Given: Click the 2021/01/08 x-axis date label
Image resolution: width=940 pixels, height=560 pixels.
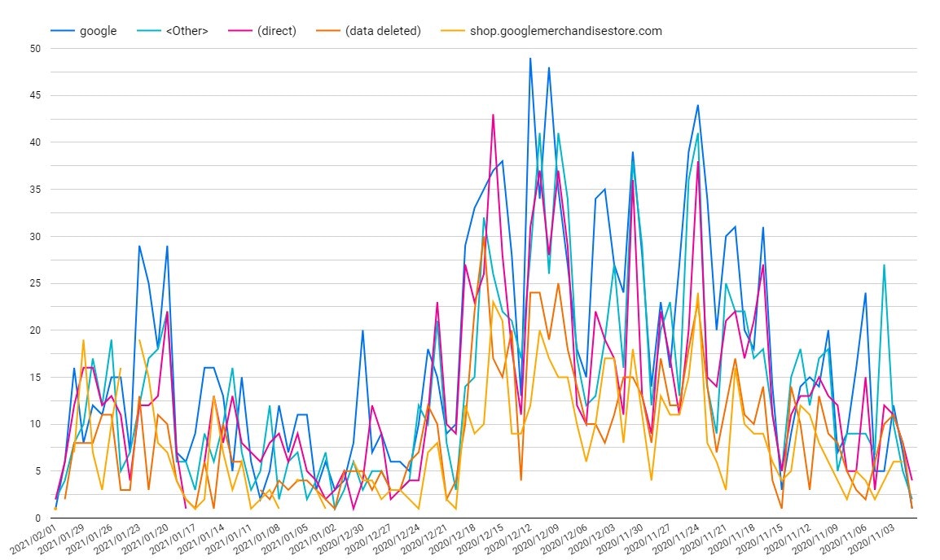Looking at the screenshot, I should click(x=257, y=539).
